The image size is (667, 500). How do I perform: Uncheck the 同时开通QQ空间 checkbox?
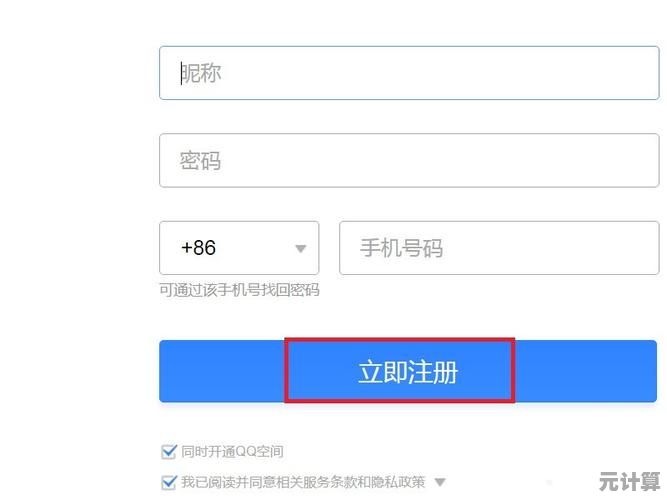(168, 451)
